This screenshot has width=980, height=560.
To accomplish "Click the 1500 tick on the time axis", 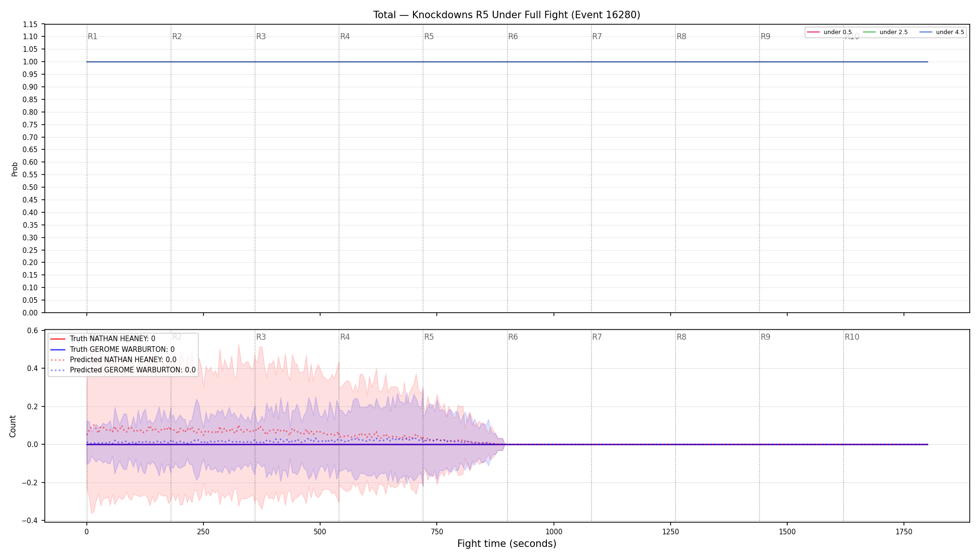I will [787, 532].
